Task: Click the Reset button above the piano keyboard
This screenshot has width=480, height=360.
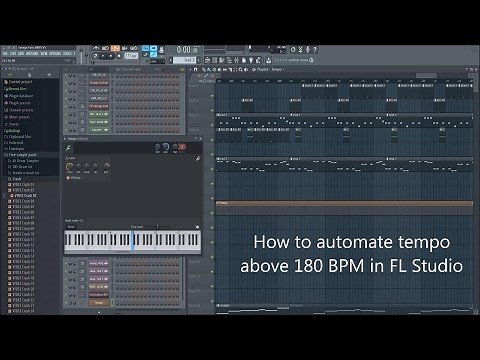Action: click(x=71, y=227)
